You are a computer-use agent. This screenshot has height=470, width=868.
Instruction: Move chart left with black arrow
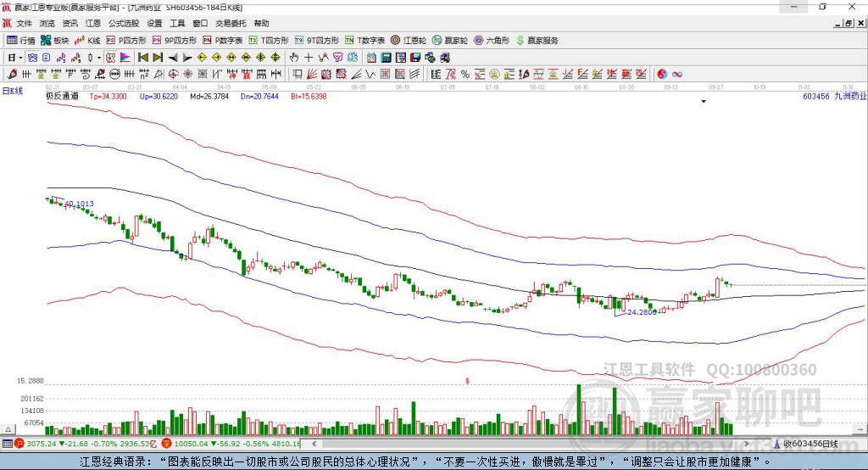tap(173, 58)
